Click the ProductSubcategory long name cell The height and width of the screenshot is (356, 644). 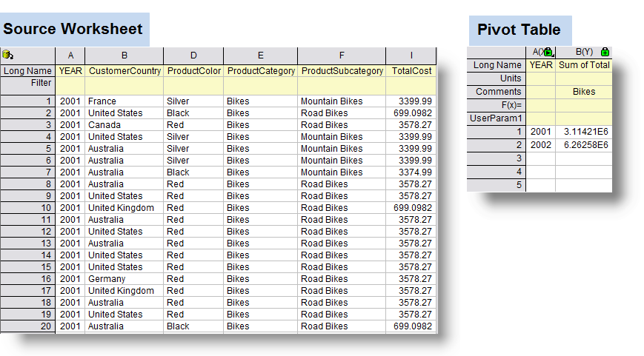click(x=342, y=71)
